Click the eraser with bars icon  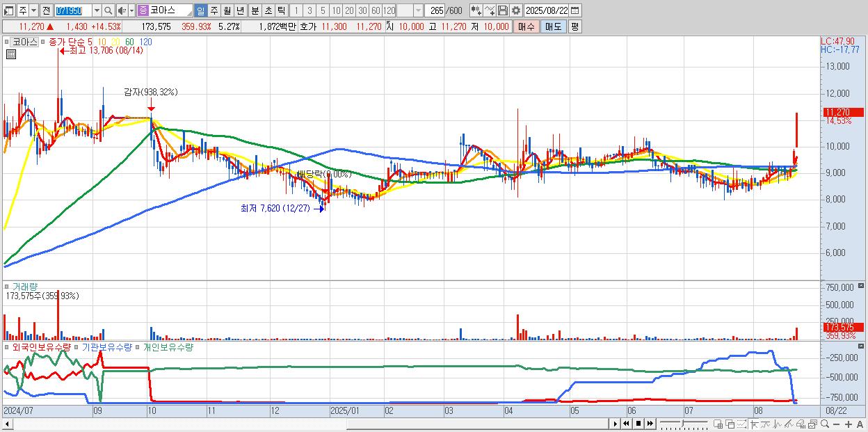click(x=801, y=424)
